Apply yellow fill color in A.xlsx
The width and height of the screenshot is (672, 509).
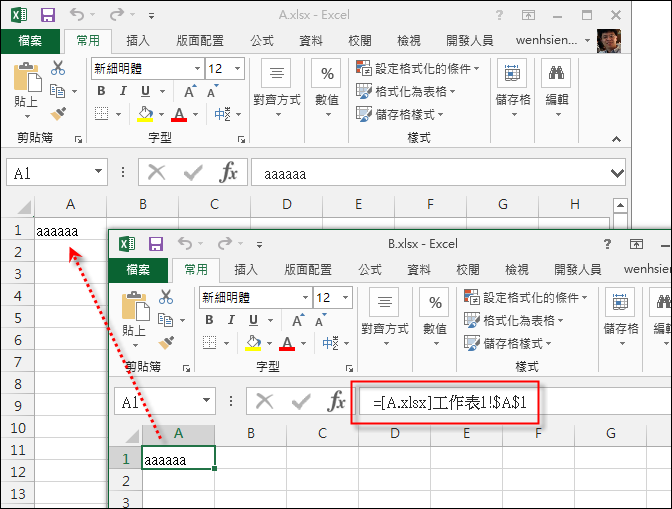tap(145, 114)
